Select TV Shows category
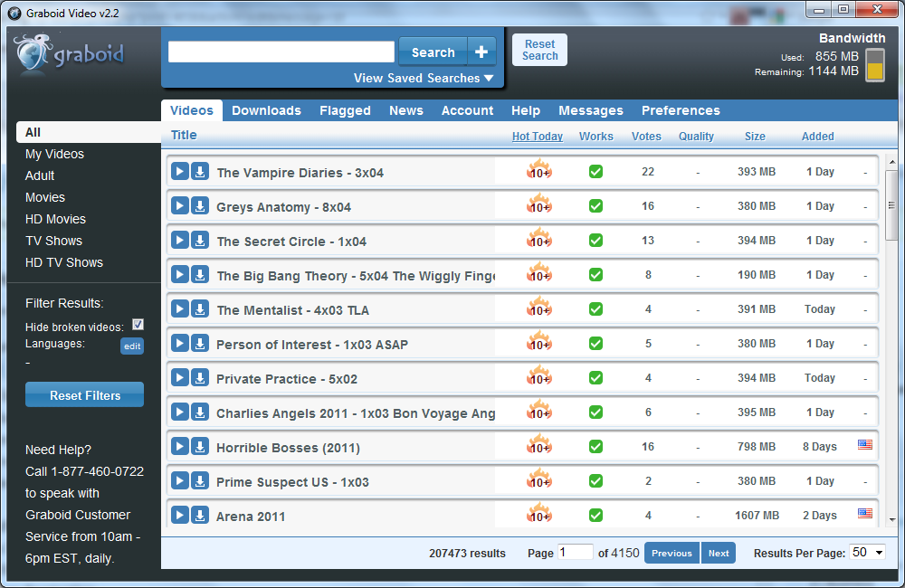Viewport: 905px width, 588px height. point(53,241)
